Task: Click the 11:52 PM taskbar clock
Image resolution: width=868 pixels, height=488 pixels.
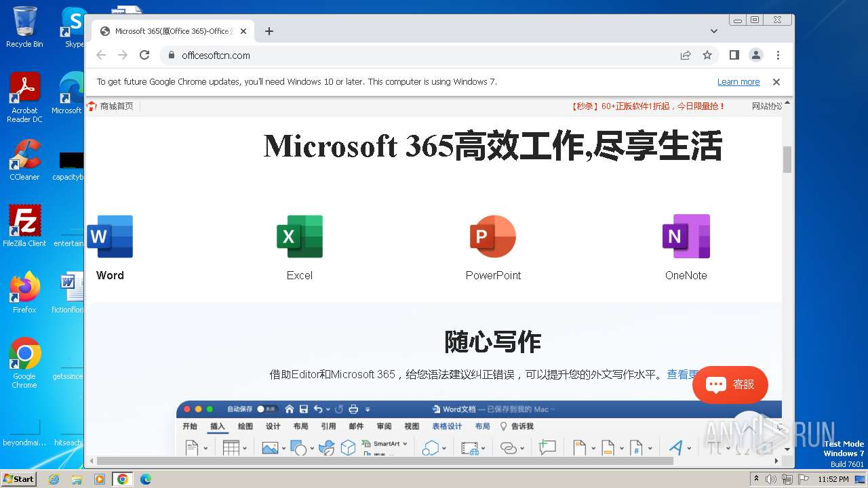Action: coord(833,479)
